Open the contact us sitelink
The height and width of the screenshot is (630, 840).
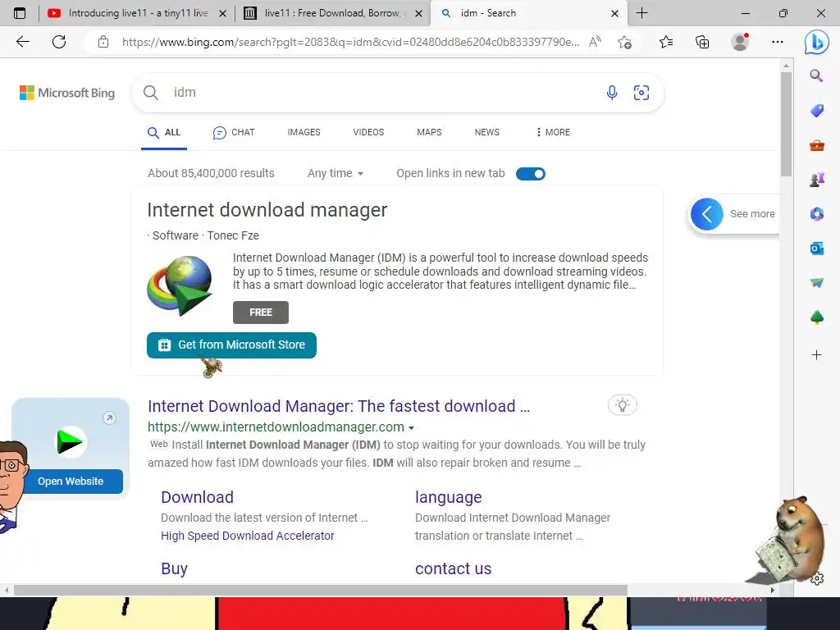pyautogui.click(x=453, y=568)
